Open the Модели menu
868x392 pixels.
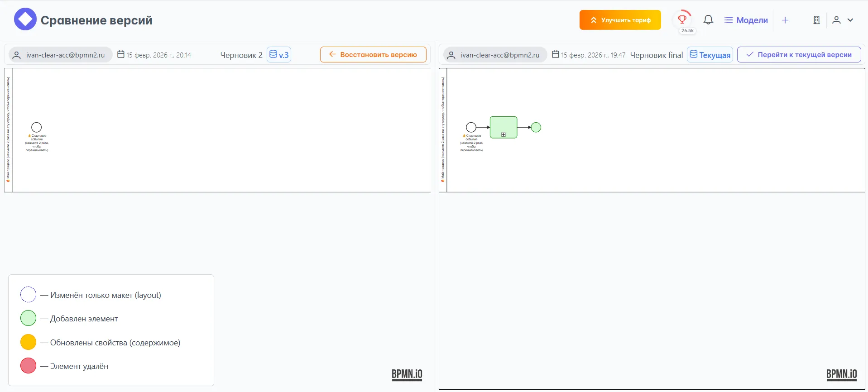tap(746, 20)
